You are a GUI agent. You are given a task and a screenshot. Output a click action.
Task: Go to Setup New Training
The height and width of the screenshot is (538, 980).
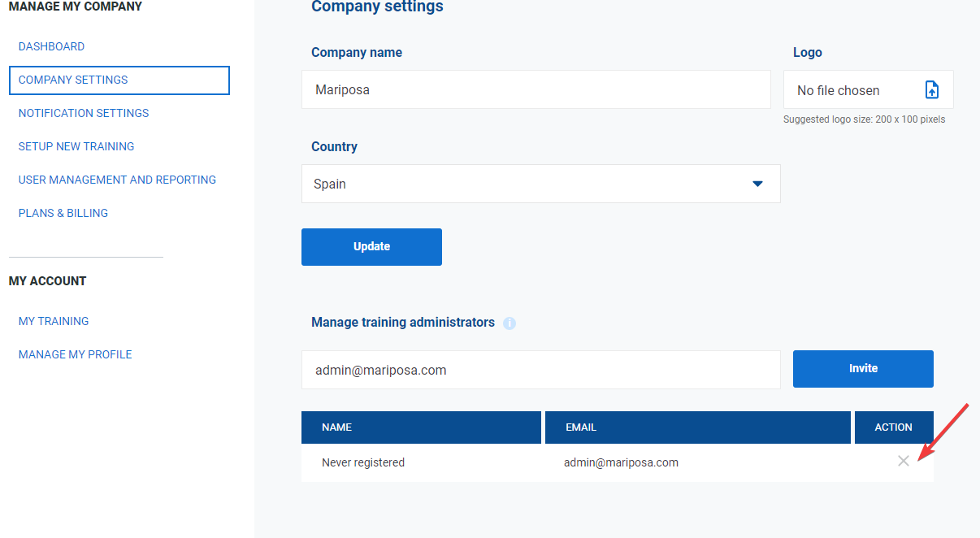click(x=76, y=146)
